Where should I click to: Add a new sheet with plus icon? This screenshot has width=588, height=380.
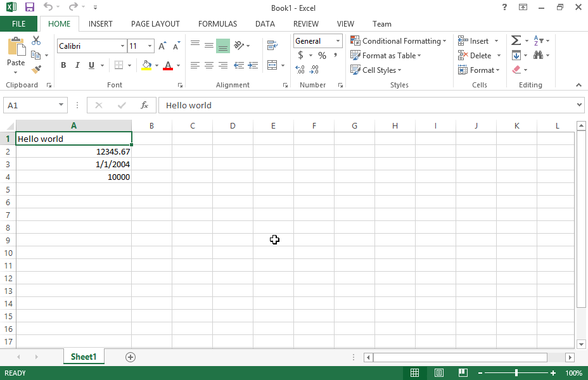coord(131,357)
